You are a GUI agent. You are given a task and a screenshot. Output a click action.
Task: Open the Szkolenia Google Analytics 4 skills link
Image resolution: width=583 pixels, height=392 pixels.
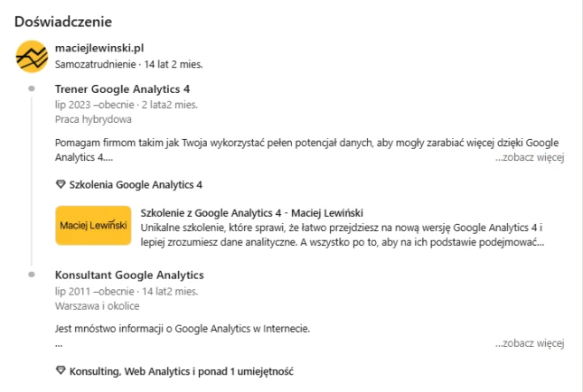(x=136, y=184)
